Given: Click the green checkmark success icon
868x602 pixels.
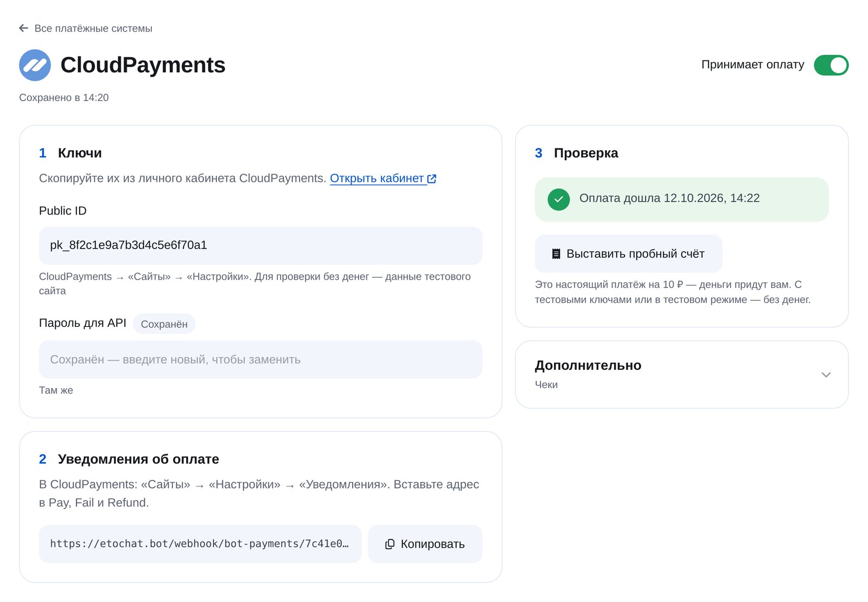Looking at the screenshot, I should (x=558, y=199).
